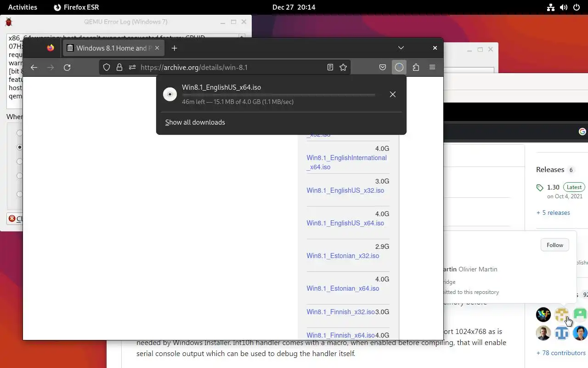This screenshot has height=368, width=588.
Task: Open Firefox ESR app menu
Action: click(76, 7)
